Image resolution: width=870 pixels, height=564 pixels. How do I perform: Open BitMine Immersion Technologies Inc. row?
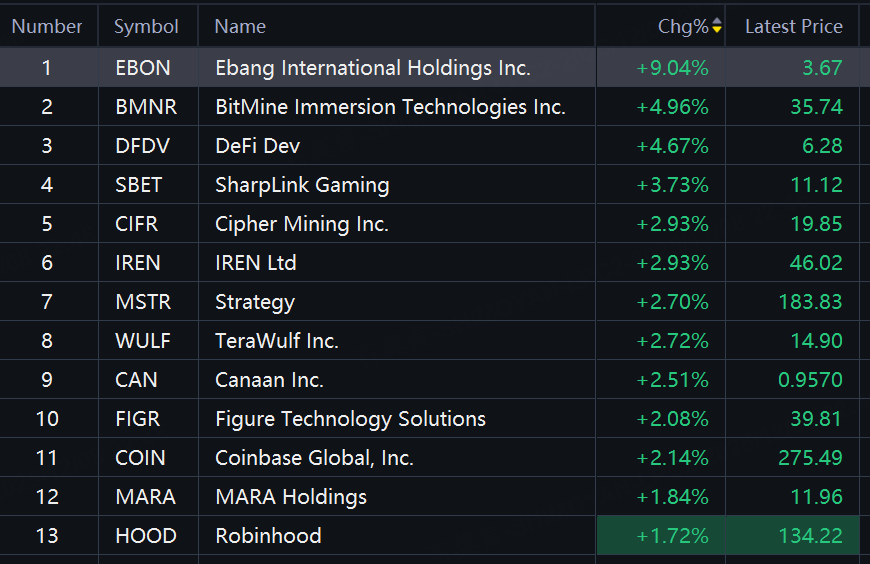coord(390,107)
